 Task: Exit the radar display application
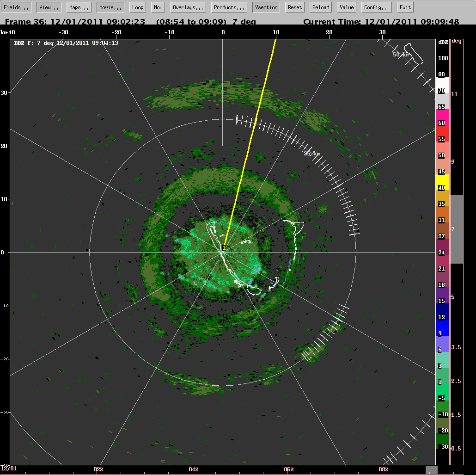point(405,7)
